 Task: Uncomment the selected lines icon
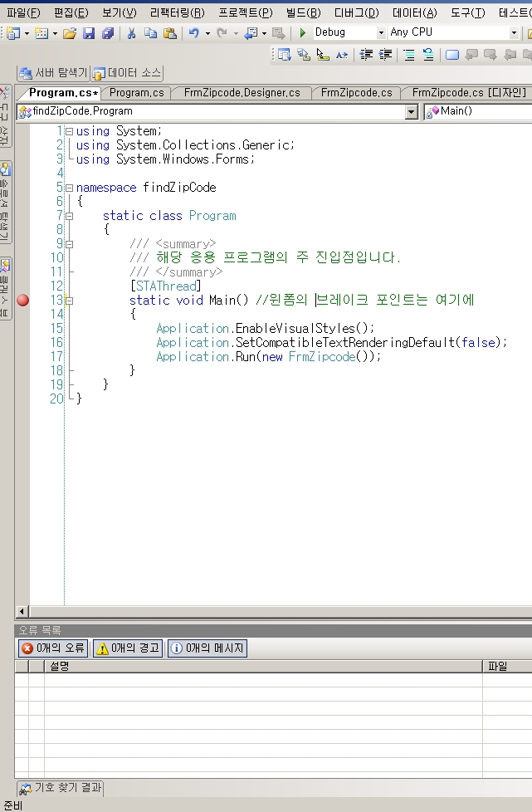coord(428,55)
